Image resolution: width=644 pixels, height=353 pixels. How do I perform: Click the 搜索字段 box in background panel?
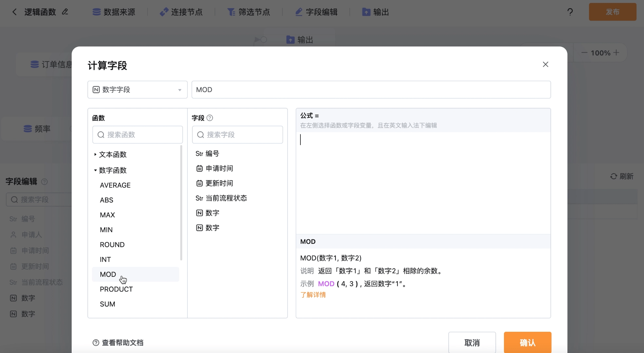tap(39, 199)
